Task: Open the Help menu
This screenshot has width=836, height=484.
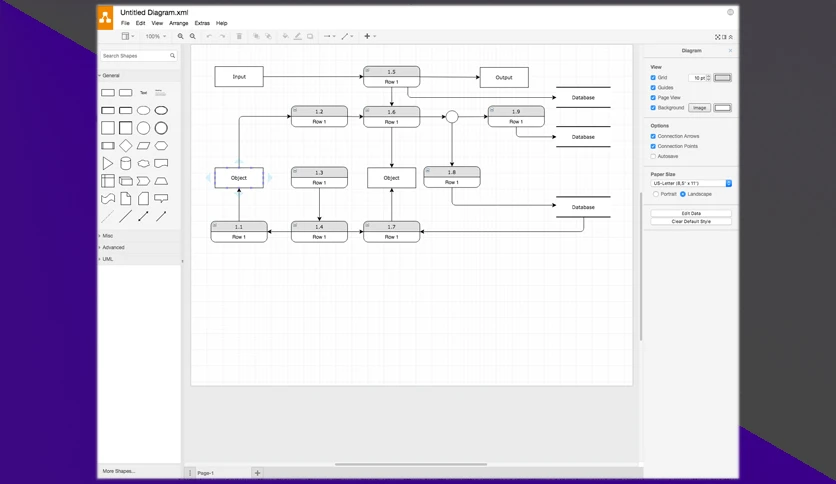Action: point(222,23)
